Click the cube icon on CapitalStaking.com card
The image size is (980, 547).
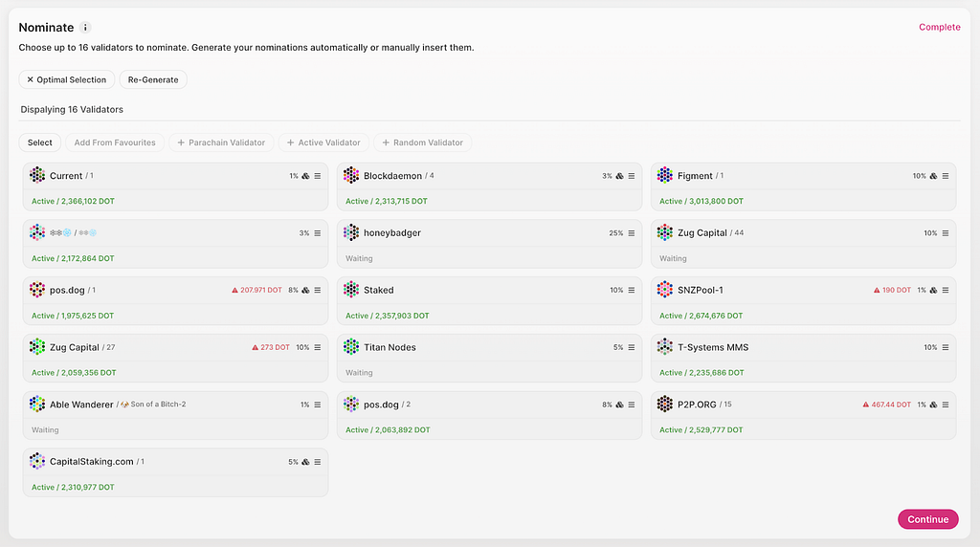coord(305,462)
